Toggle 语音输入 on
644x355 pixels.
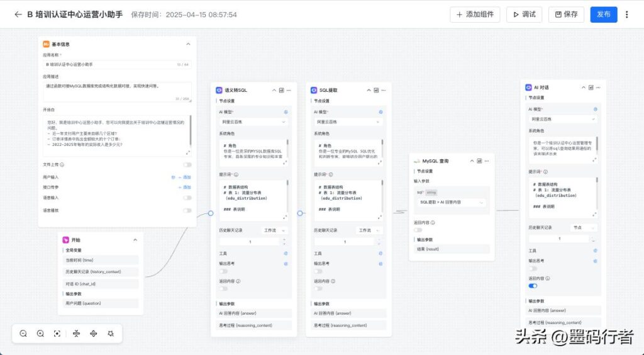pos(187,198)
